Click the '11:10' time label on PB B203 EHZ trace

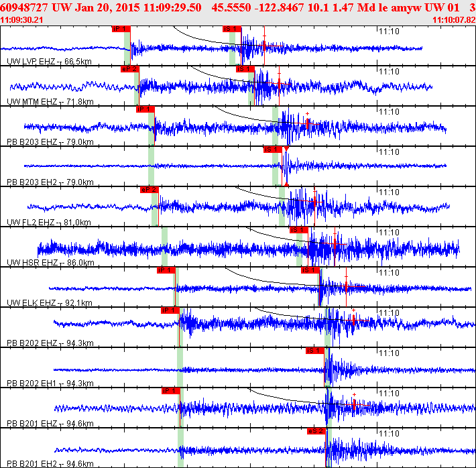tap(389, 112)
